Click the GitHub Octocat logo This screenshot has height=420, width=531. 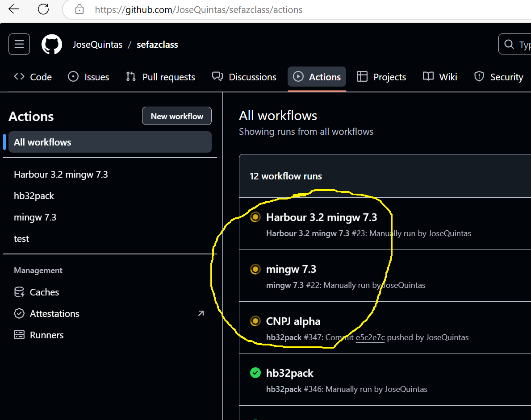52,45
